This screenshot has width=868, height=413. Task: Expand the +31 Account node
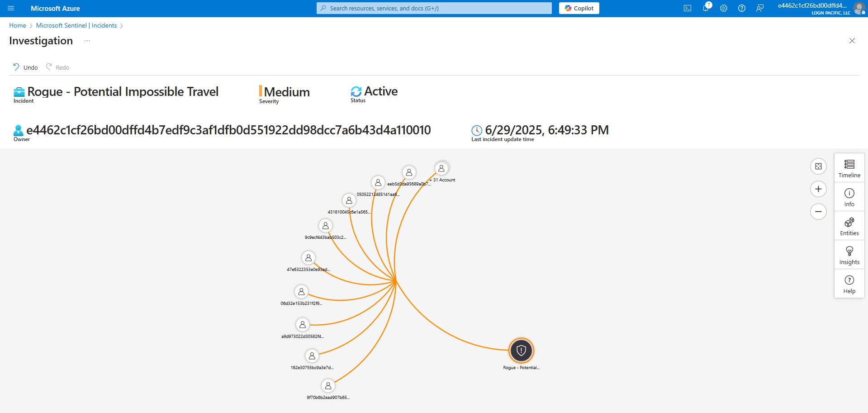441,168
